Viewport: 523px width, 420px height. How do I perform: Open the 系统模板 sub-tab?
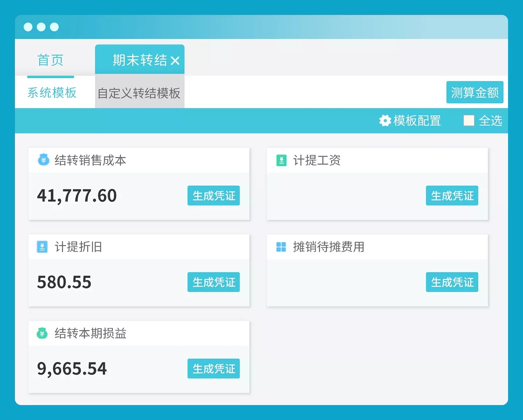[52, 93]
